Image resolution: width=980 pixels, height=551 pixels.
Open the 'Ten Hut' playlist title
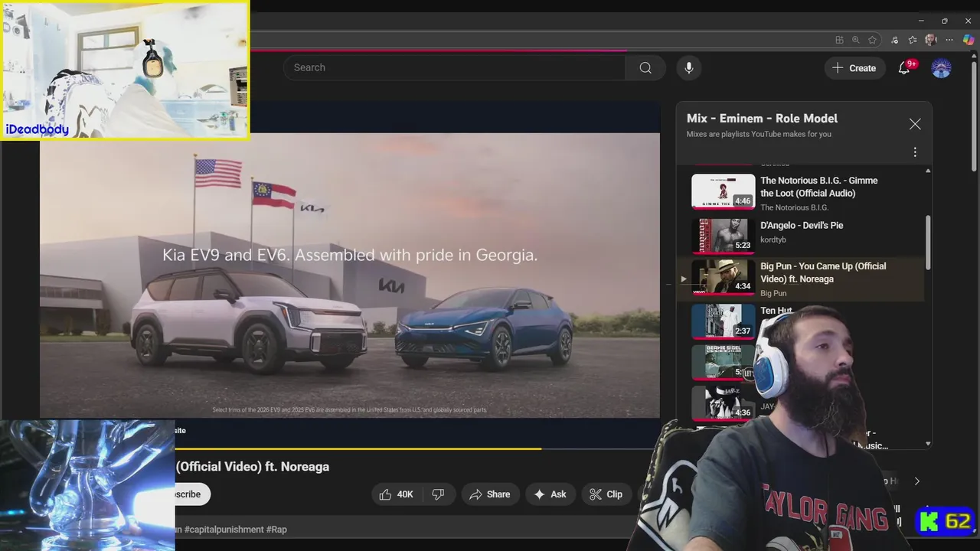(x=776, y=311)
